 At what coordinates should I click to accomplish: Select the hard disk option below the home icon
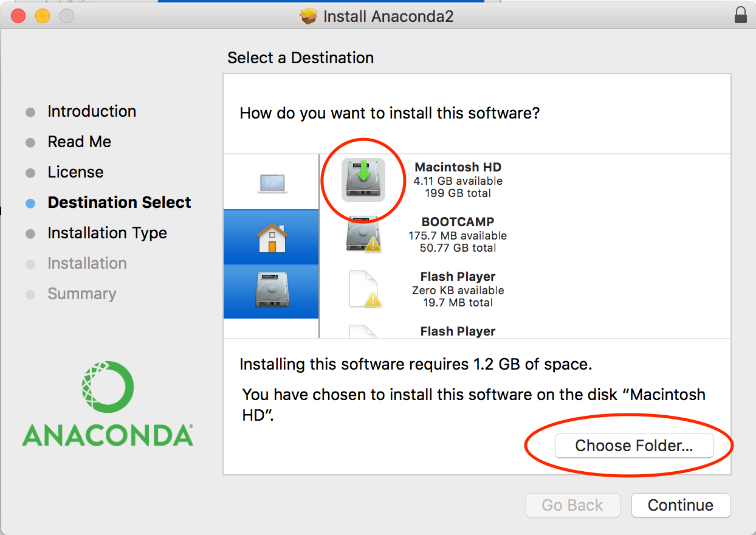coord(272,291)
